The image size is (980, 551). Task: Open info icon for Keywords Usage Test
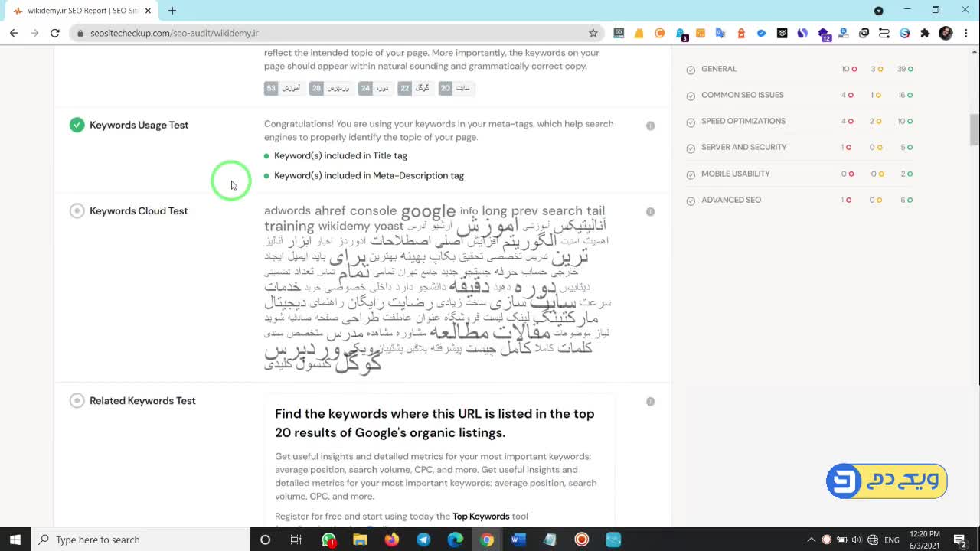[x=650, y=126]
